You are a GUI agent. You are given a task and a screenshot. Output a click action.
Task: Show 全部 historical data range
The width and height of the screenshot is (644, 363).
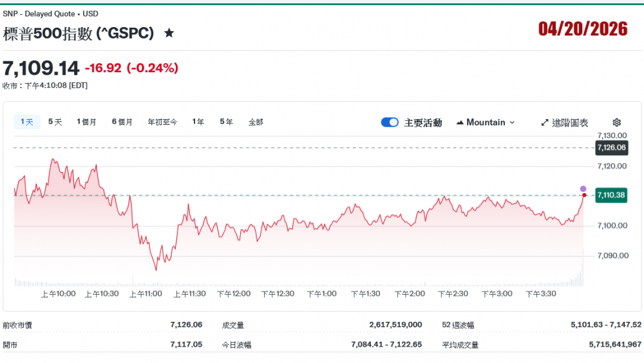tap(256, 122)
